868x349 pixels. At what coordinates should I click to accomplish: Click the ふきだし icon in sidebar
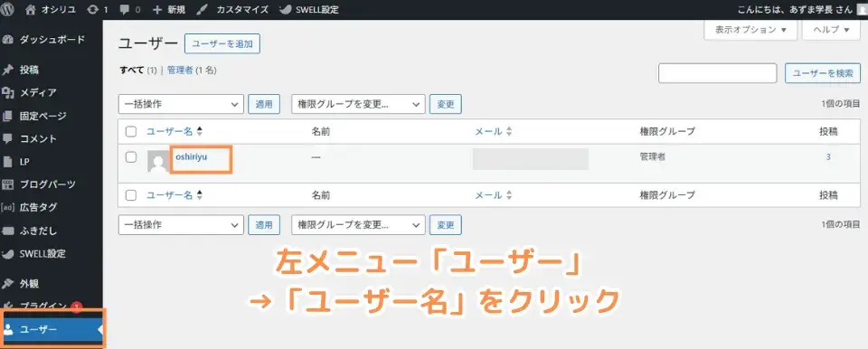8,231
